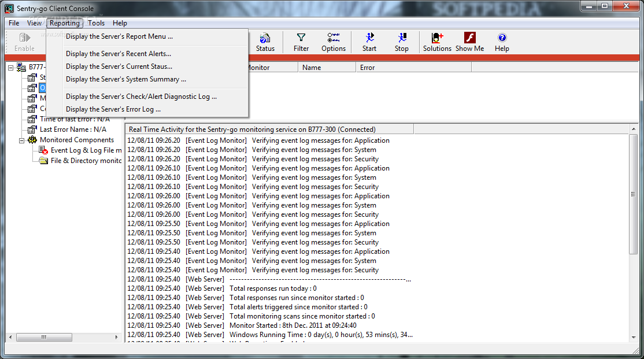
Task: Open the Status toolbar icon
Action: pos(265,38)
